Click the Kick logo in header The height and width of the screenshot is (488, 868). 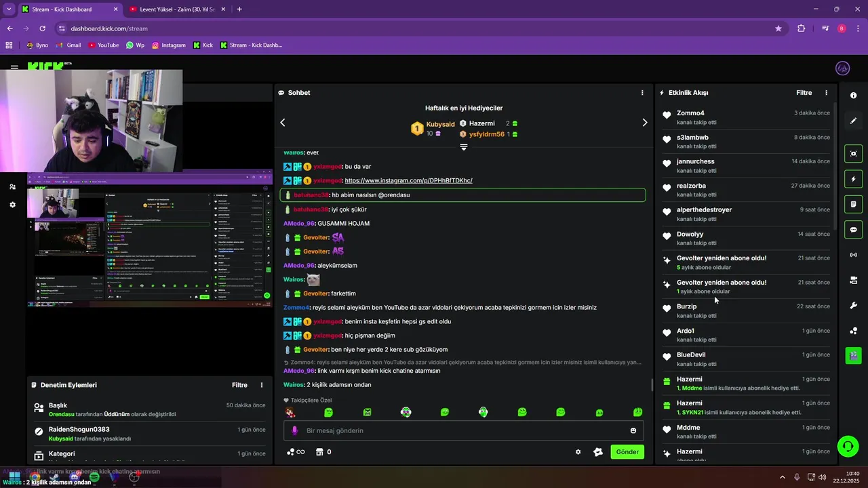[x=49, y=66]
